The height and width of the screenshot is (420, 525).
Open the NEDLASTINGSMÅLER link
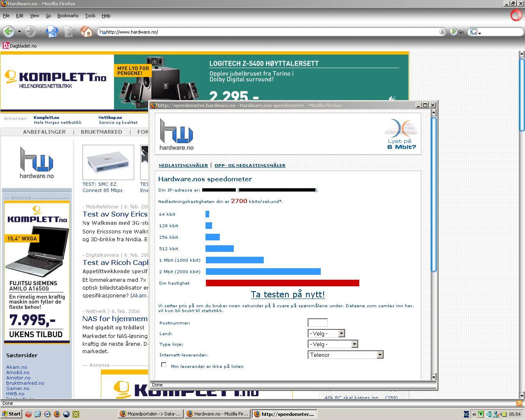(x=183, y=165)
